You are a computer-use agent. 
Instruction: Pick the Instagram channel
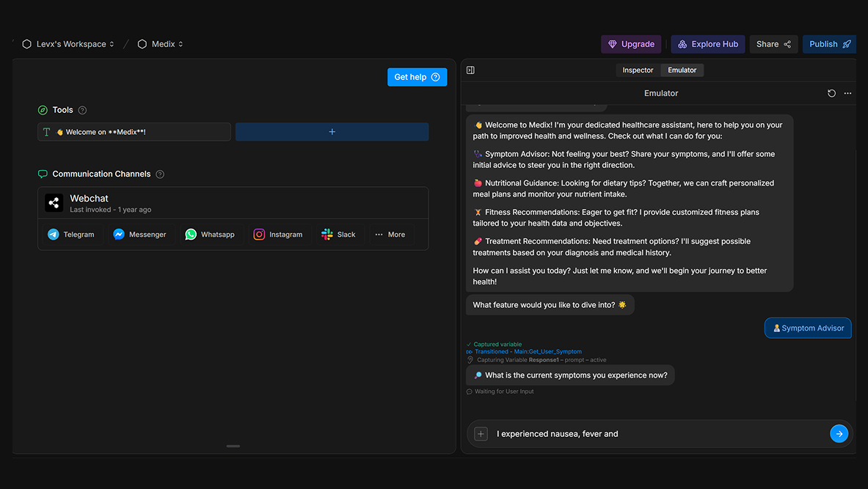pos(278,235)
